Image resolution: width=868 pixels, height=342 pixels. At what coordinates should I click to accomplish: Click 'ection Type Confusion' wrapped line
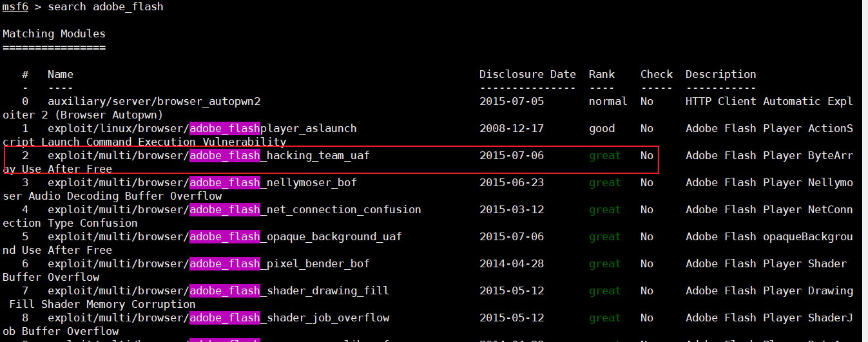(x=70, y=223)
